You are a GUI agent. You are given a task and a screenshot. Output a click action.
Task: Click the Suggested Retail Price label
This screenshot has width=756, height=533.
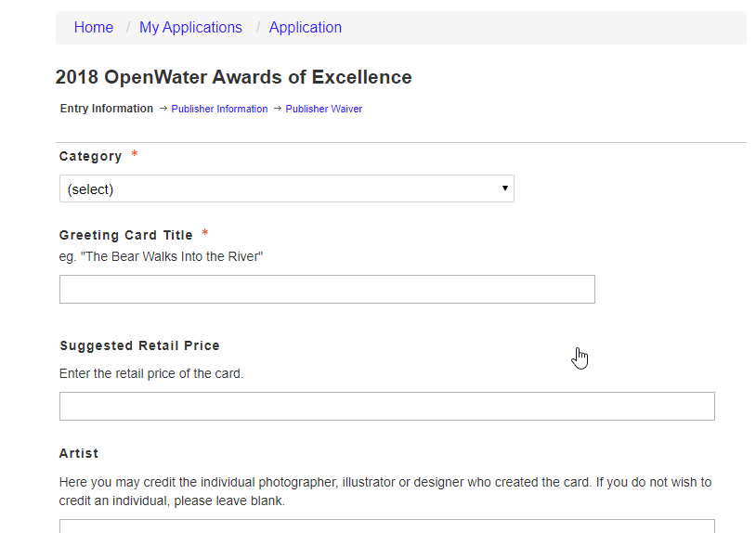(140, 345)
